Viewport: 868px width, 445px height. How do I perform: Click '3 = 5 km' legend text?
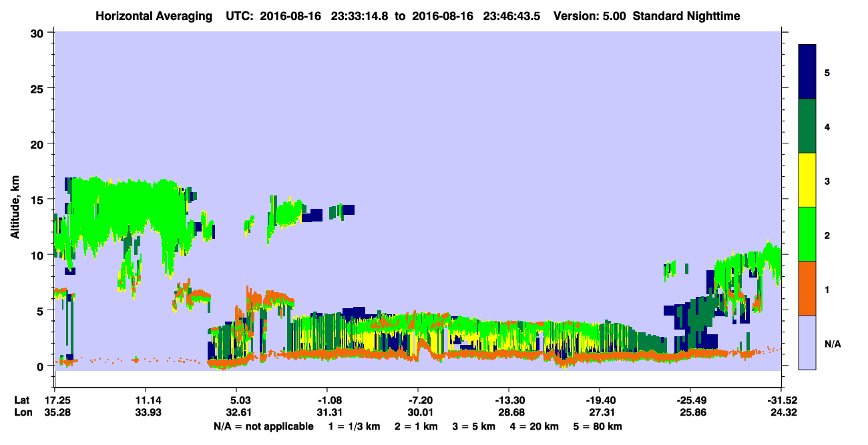pyautogui.click(x=474, y=426)
